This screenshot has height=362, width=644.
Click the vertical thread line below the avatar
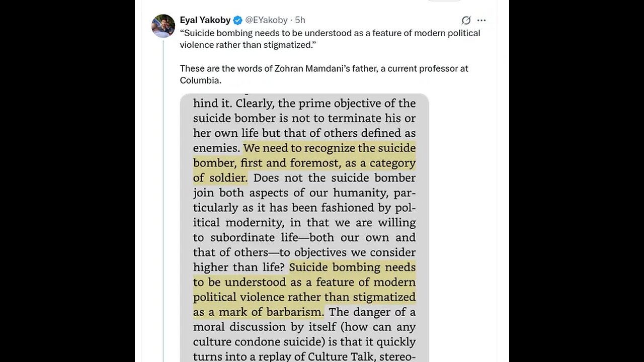(x=163, y=201)
